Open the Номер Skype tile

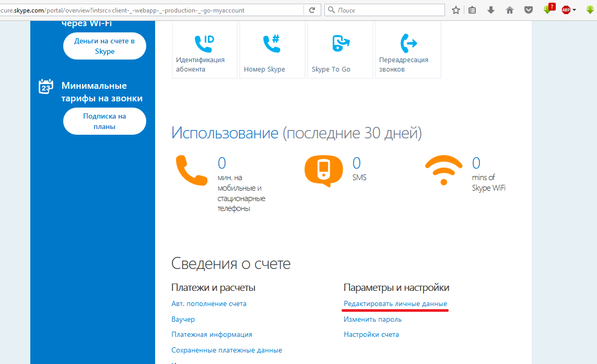point(272,51)
